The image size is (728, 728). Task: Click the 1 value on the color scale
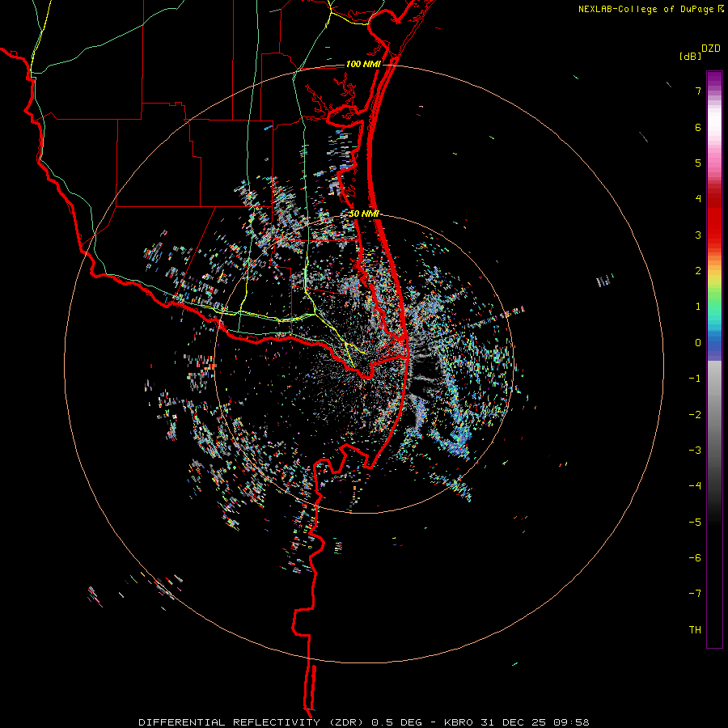[698, 307]
